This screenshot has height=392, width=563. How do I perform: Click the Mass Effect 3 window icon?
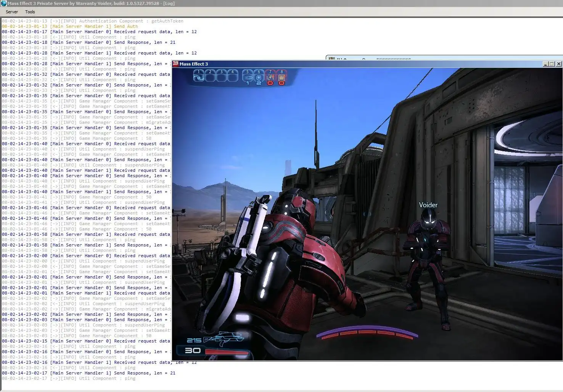click(x=175, y=64)
